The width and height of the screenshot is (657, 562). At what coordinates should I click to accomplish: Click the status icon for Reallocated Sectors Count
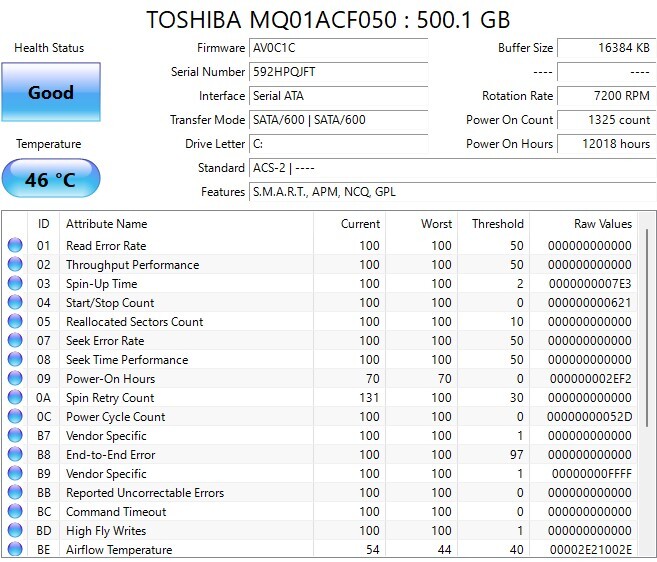click(x=15, y=321)
